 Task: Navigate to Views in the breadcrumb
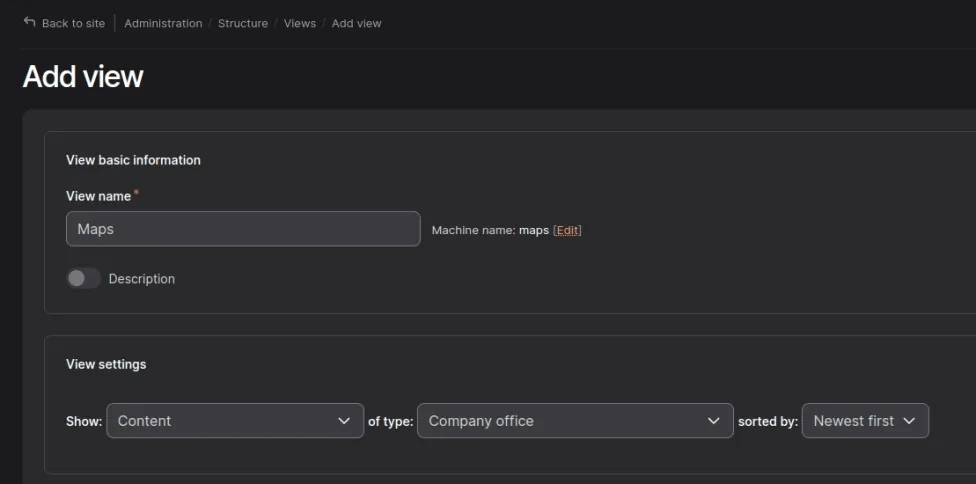300,23
